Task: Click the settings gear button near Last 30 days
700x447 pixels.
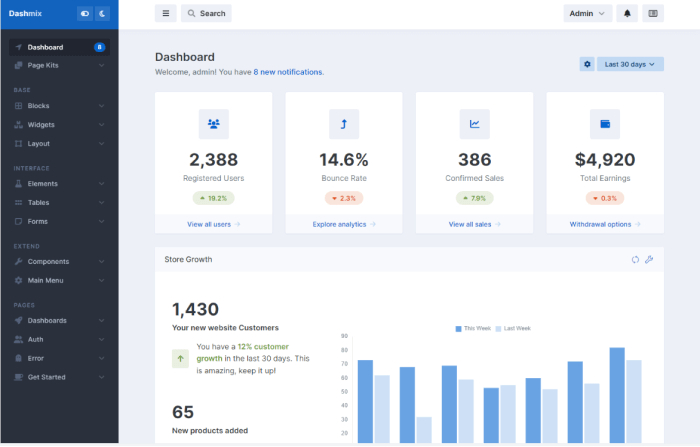Action: click(x=587, y=64)
